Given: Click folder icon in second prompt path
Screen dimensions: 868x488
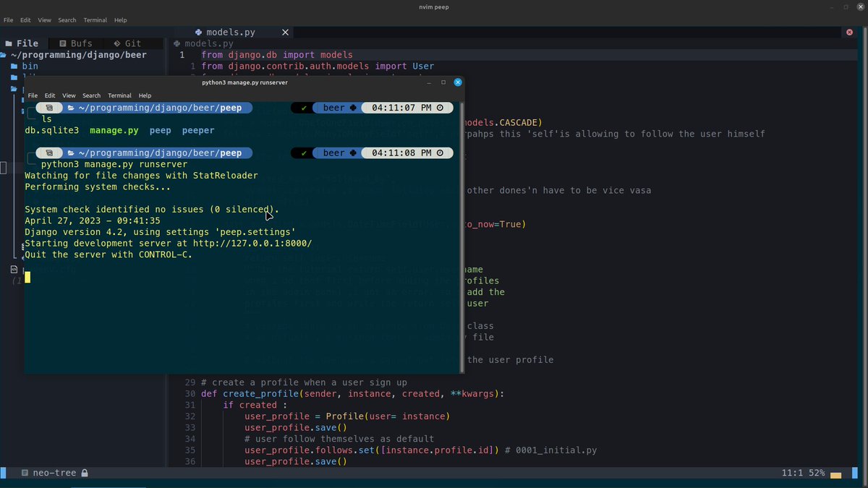Looking at the screenshot, I should click(x=71, y=153).
